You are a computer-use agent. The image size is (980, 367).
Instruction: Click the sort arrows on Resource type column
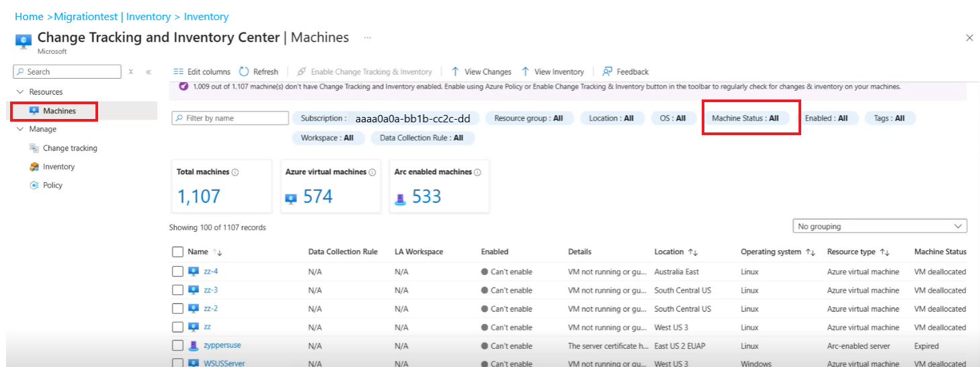(x=885, y=252)
